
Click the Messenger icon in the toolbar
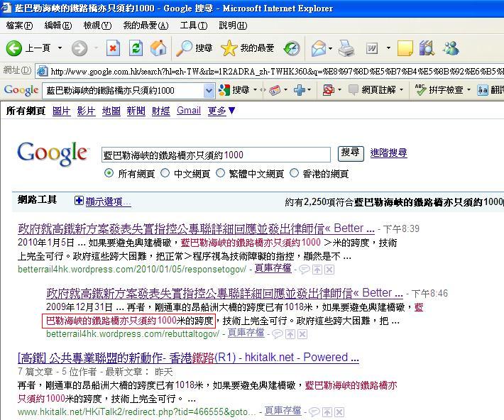(x=451, y=48)
